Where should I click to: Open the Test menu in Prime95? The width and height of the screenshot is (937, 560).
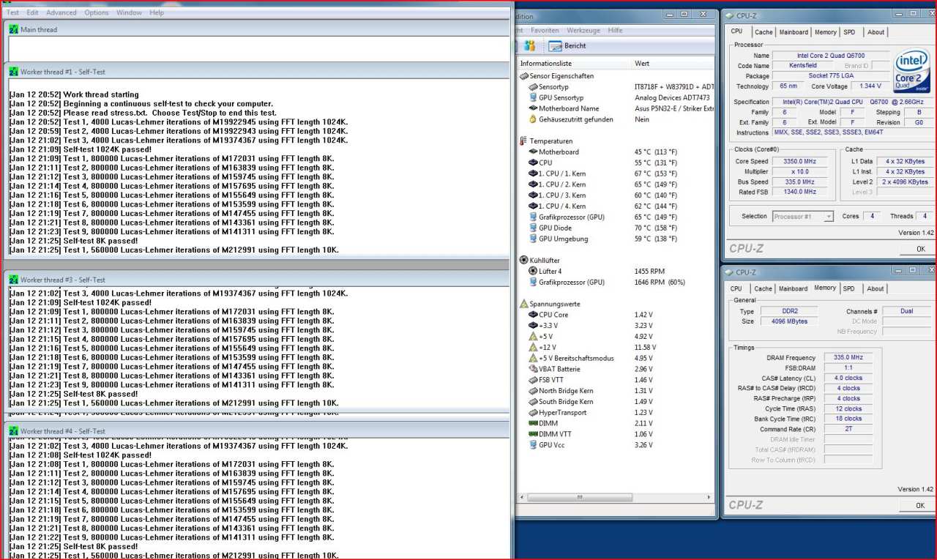click(12, 12)
